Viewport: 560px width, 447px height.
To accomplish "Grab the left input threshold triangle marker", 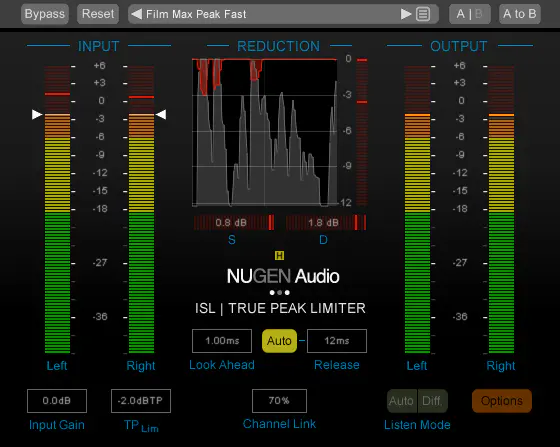I will (x=37, y=115).
